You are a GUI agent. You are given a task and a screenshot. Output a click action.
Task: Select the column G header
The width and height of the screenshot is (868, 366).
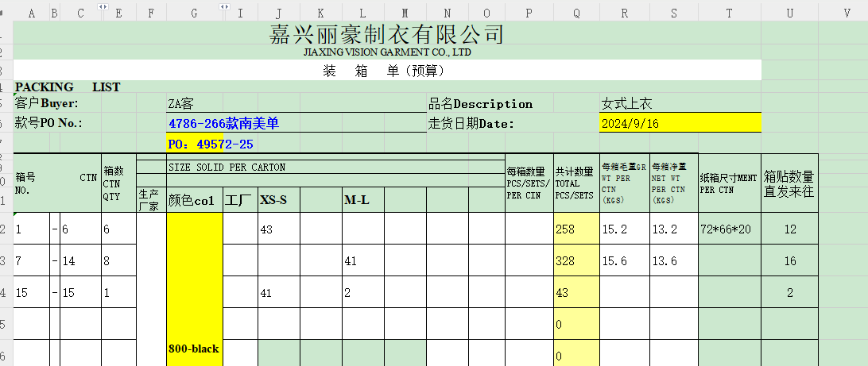coord(194,13)
